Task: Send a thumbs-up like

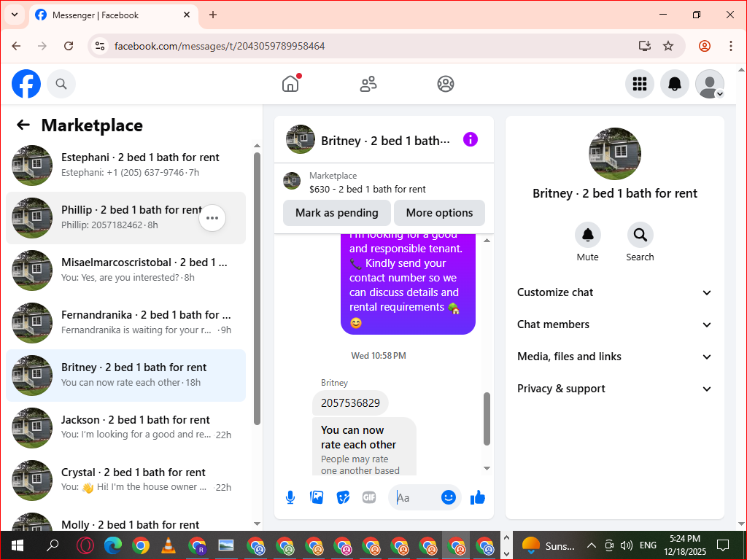Action: click(477, 497)
